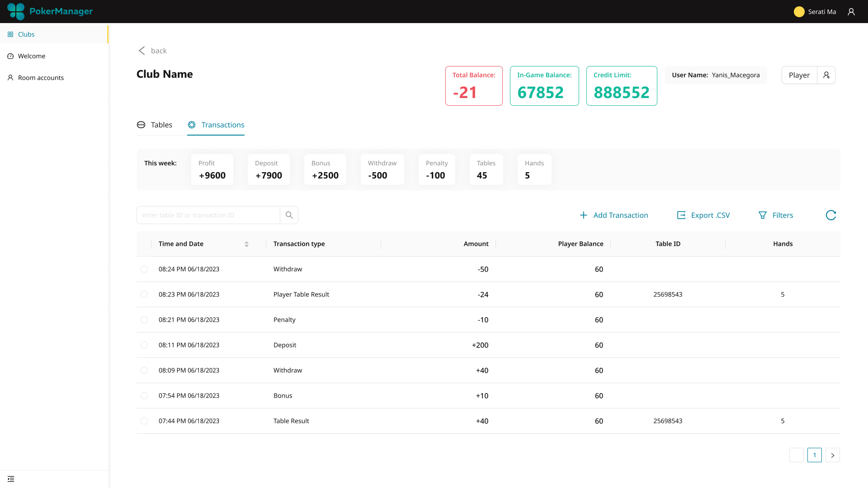
Task: Go to next page arrow
Action: pos(832,455)
